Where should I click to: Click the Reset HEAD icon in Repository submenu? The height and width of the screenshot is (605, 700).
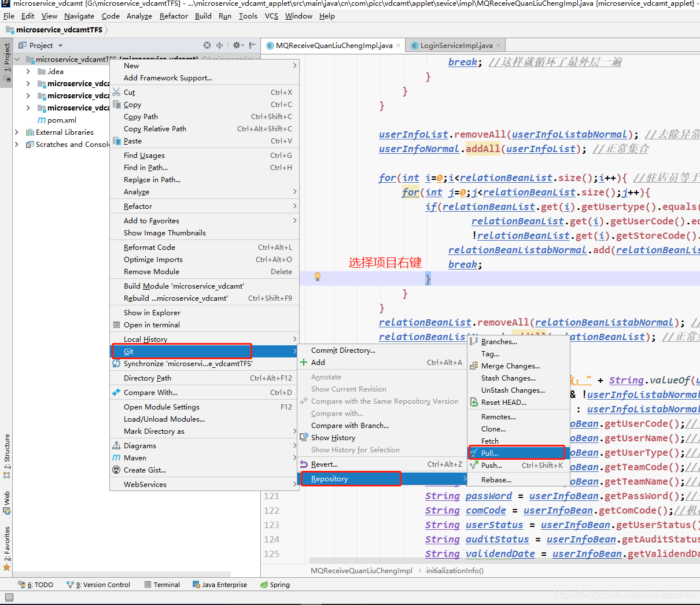click(x=474, y=403)
